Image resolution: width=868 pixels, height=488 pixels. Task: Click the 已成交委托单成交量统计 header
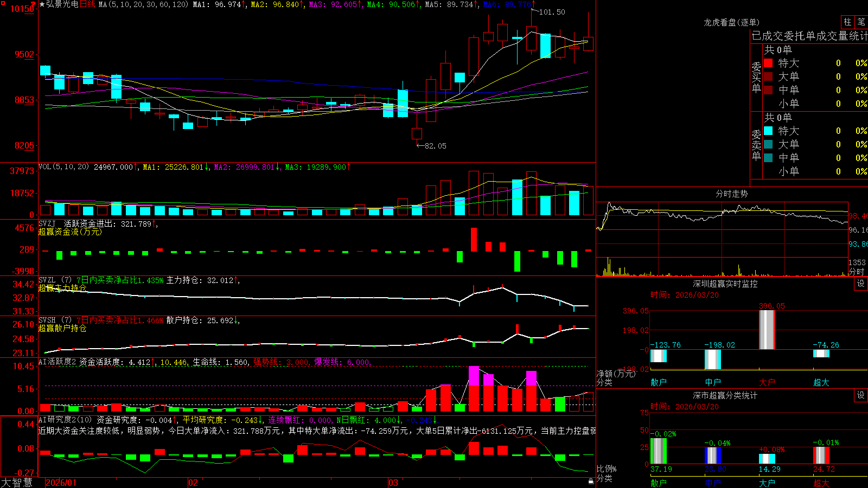pos(809,36)
